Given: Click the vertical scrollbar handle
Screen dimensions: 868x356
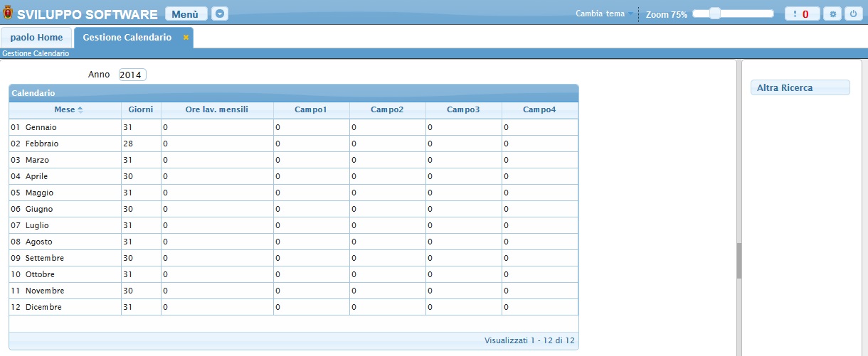Looking at the screenshot, I should pos(739,260).
